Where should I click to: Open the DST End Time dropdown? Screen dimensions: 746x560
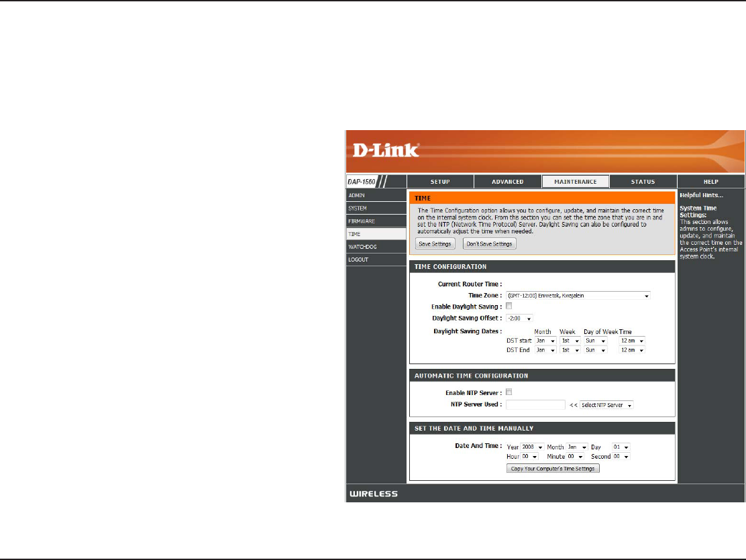(x=632, y=350)
